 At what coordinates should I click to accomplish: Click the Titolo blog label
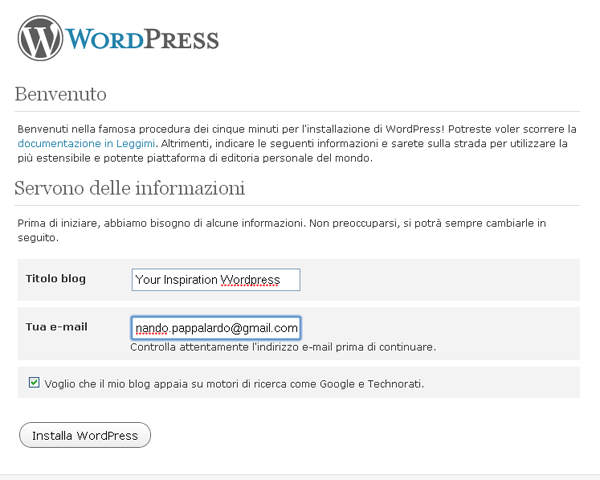pos(56,279)
